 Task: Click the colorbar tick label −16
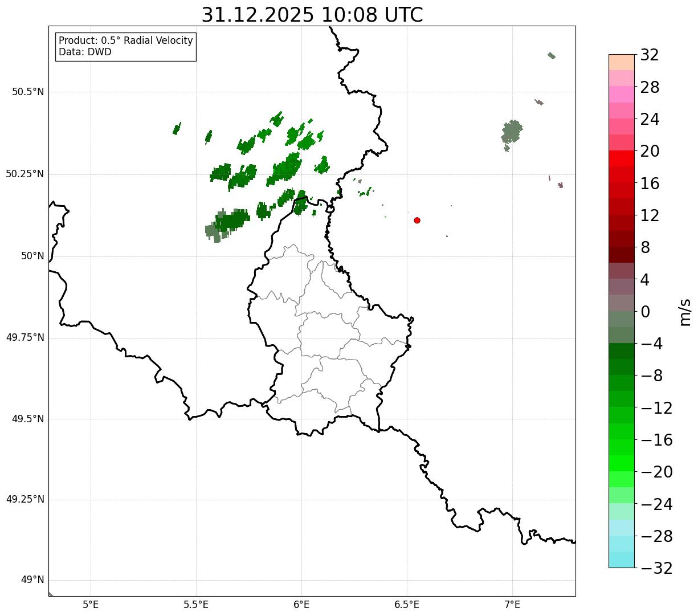[x=656, y=440]
